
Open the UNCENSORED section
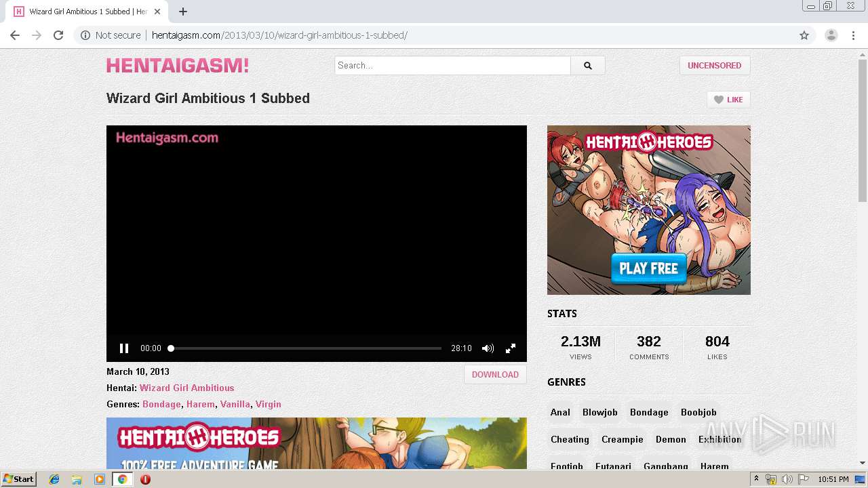click(x=715, y=65)
